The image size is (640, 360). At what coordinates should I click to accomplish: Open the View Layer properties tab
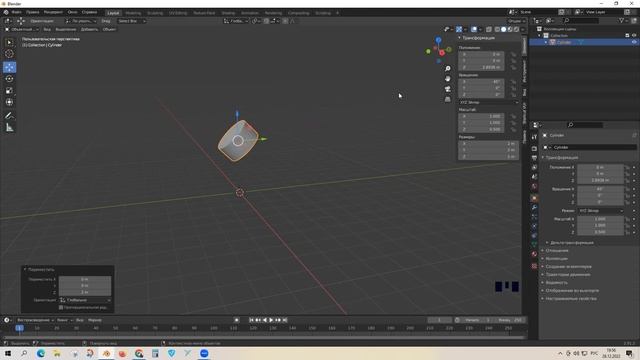pos(534,167)
